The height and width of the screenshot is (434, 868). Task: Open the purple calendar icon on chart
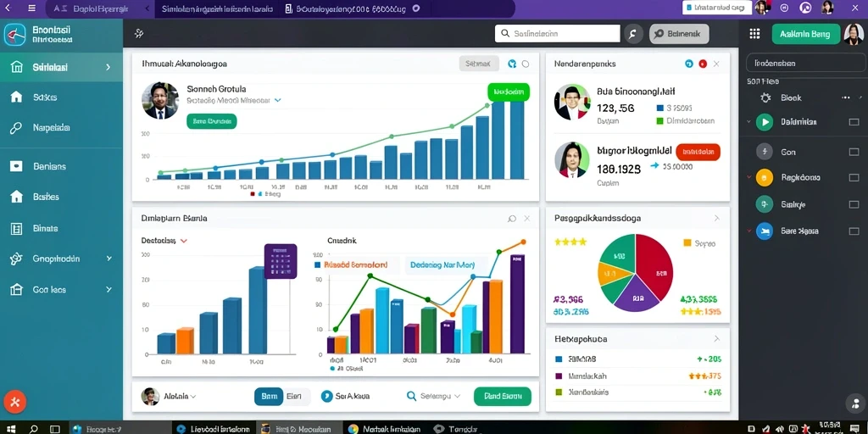click(281, 261)
